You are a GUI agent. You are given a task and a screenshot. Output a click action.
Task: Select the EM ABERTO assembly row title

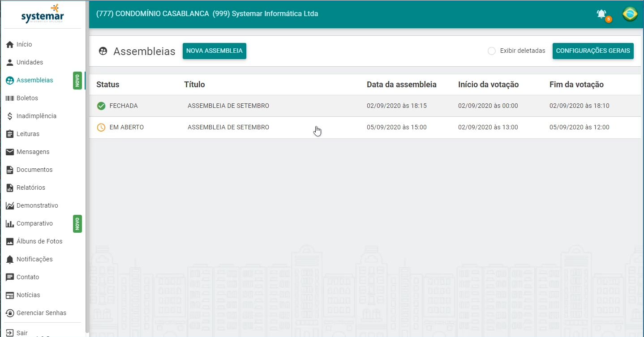coord(228,128)
